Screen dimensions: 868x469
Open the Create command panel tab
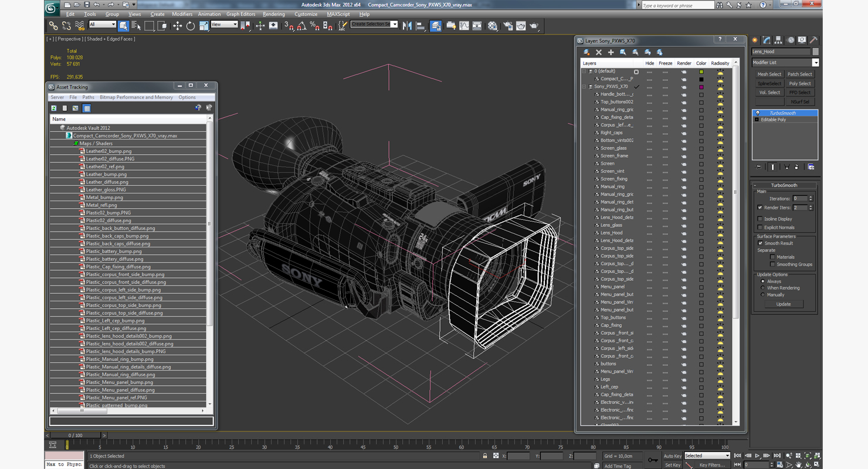coord(755,40)
